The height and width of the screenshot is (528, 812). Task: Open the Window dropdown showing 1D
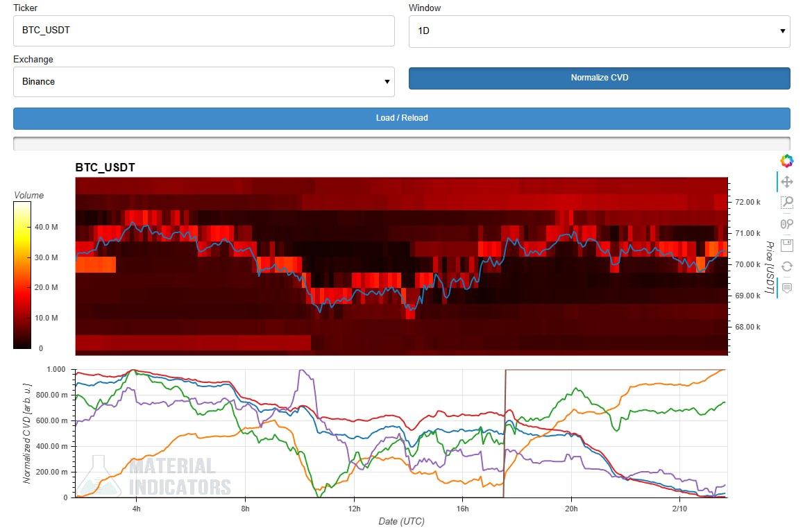(x=599, y=31)
